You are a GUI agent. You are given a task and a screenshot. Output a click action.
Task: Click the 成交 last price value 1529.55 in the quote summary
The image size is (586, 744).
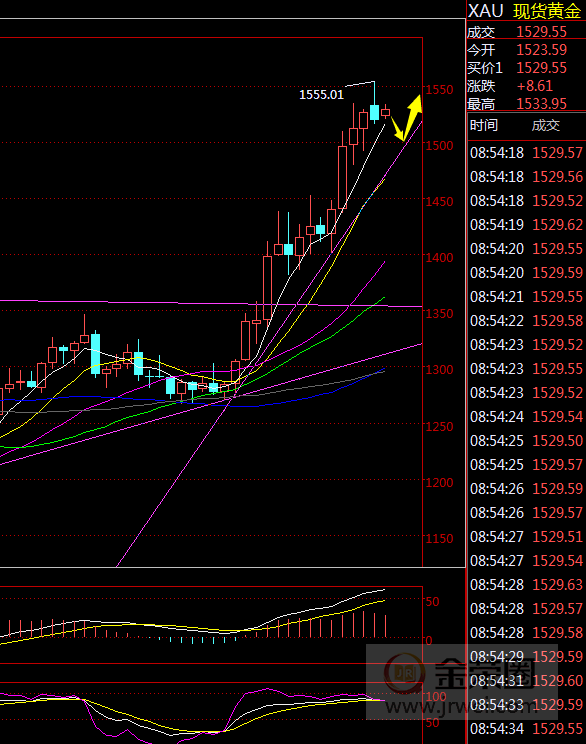click(x=541, y=32)
